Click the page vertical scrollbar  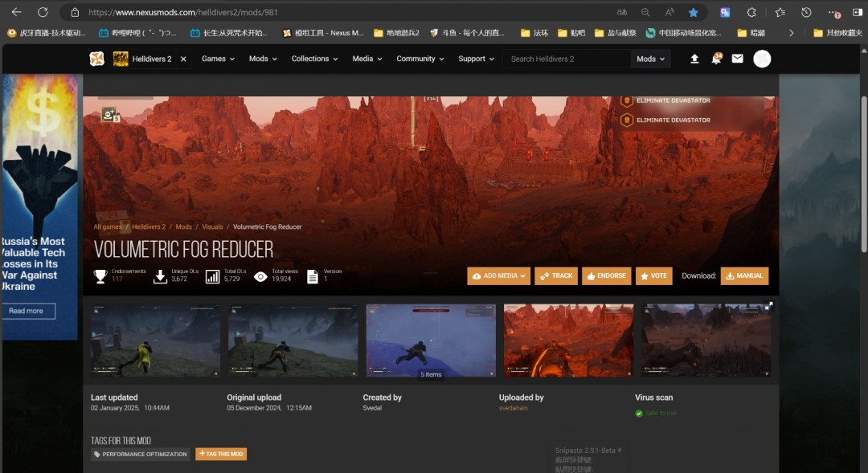point(863,174)
